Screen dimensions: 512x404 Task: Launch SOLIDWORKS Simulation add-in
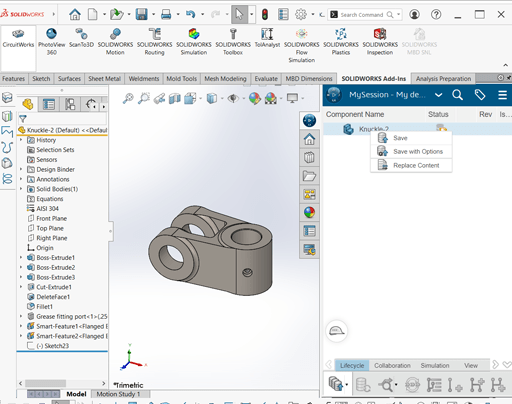click(194, 41)
